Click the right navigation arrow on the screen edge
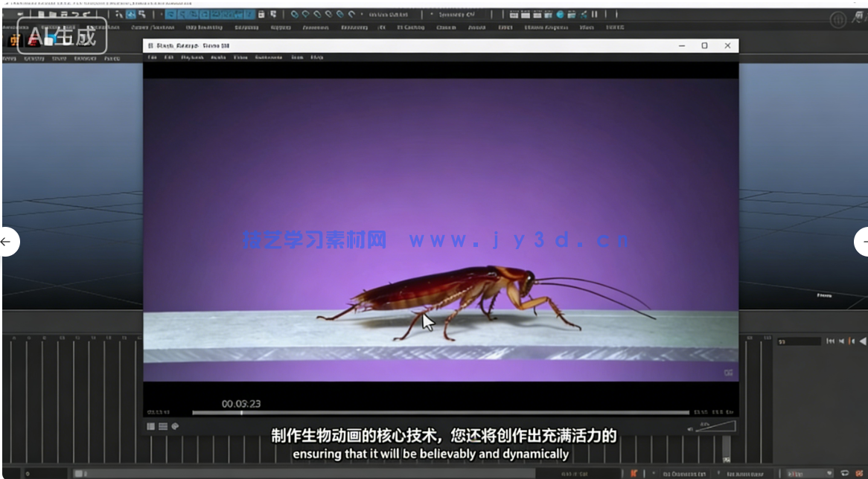Viewport: 868px width, 479px height. click(863, 242)
